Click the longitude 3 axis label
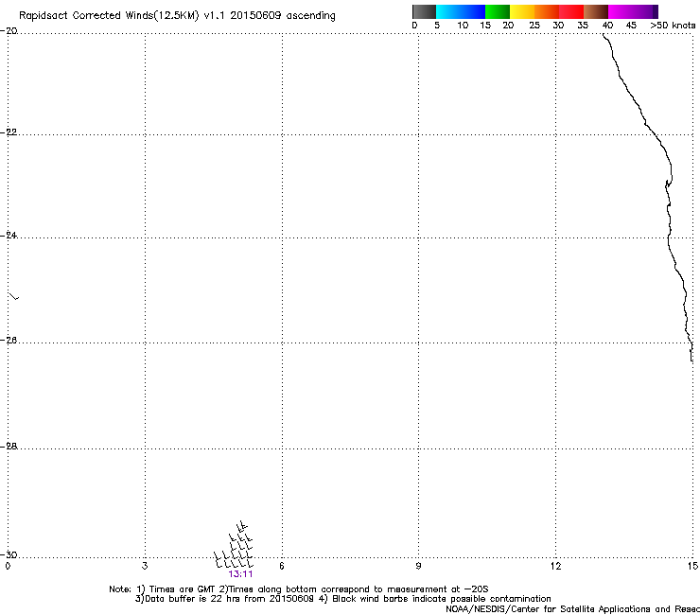 point(145,566)
